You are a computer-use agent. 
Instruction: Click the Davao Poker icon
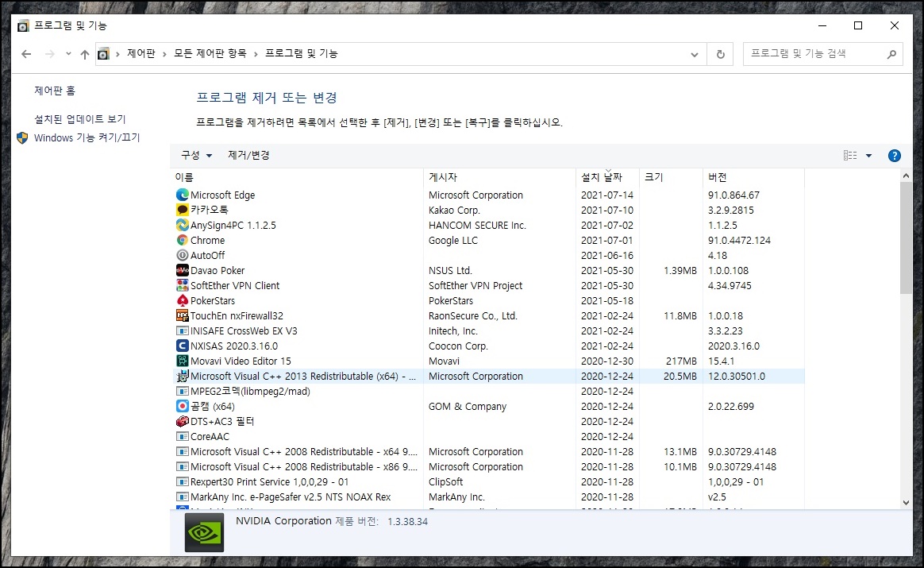click(x=183, y=270)
